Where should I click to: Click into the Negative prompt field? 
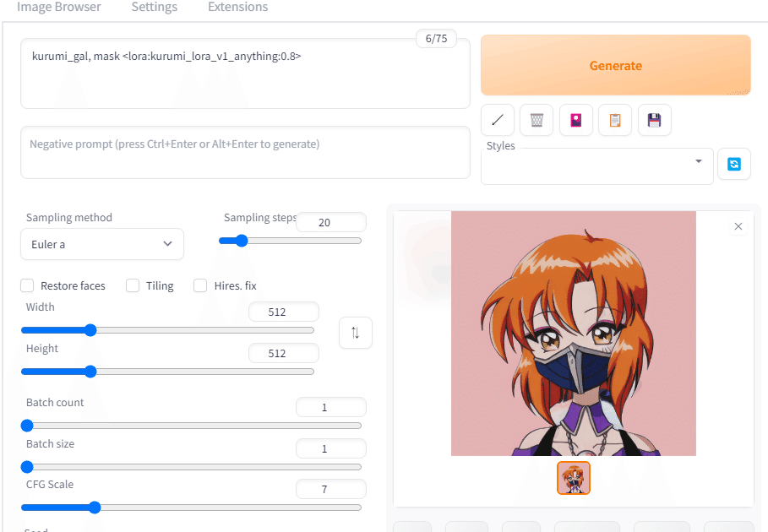click(245, 153)
